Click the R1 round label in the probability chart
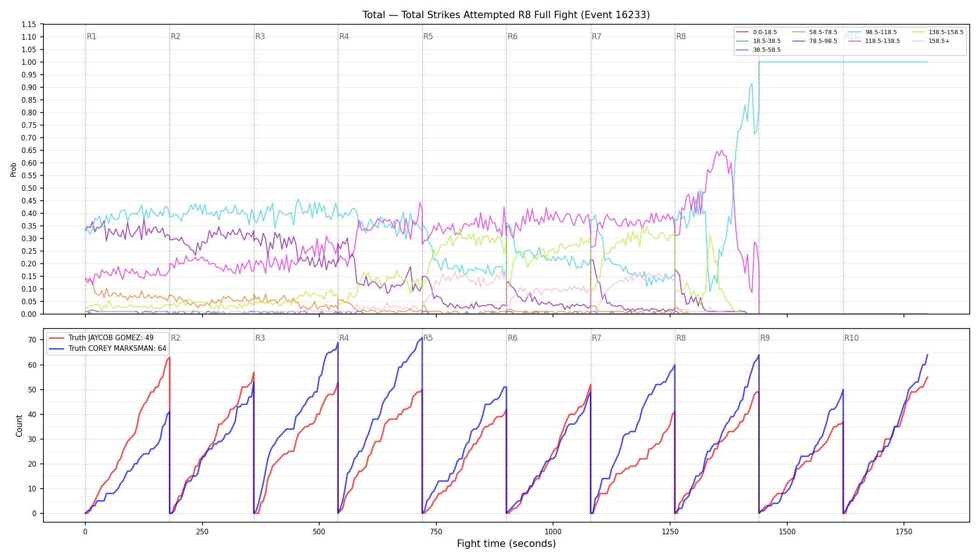Image resolution: width=980 pixels, height=560 pixels. point(91,36)
